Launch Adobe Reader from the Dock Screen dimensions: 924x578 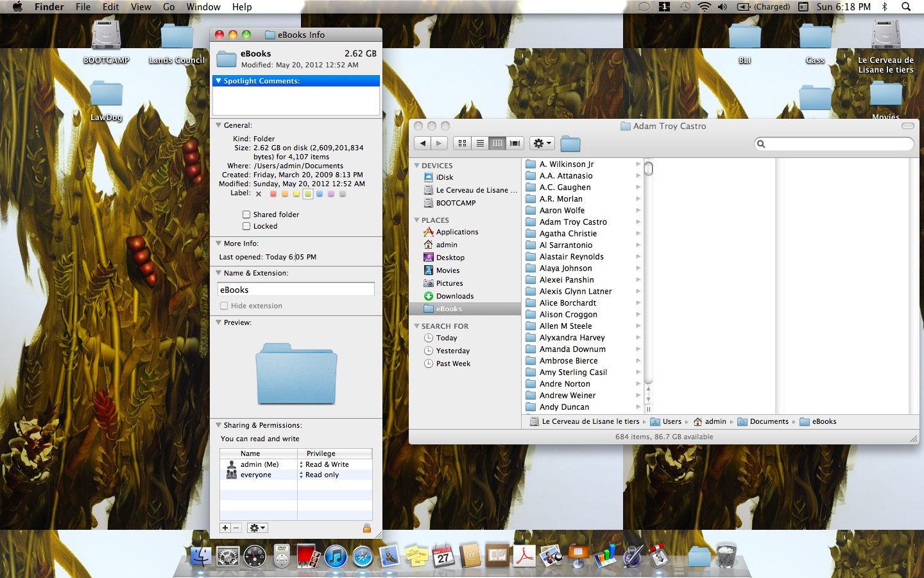524,556
